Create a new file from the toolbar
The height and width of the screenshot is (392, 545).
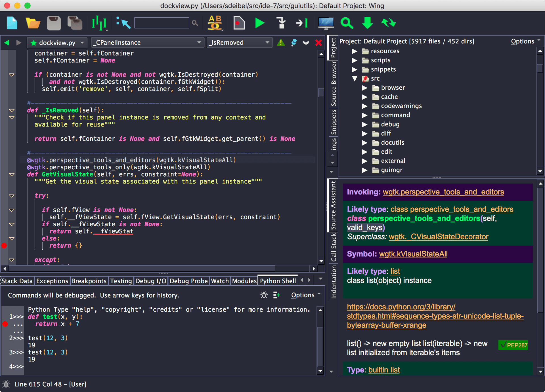[12, 23]
